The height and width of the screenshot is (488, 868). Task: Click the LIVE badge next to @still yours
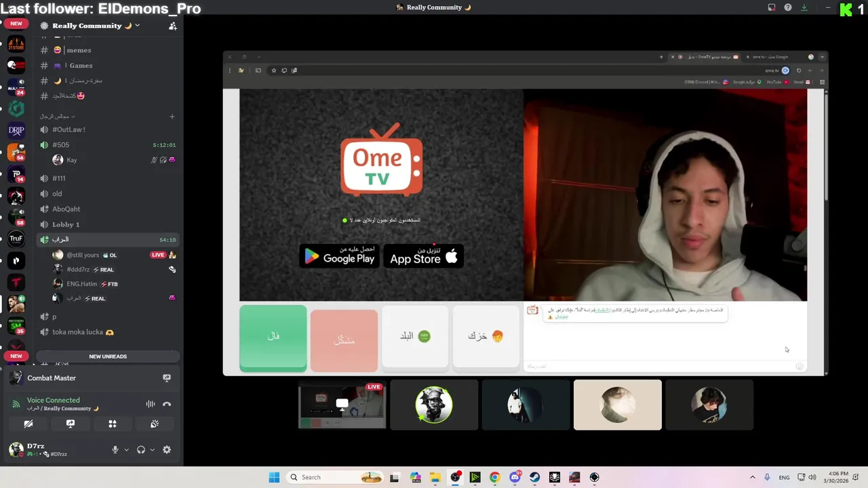click(x=158, y=255)
